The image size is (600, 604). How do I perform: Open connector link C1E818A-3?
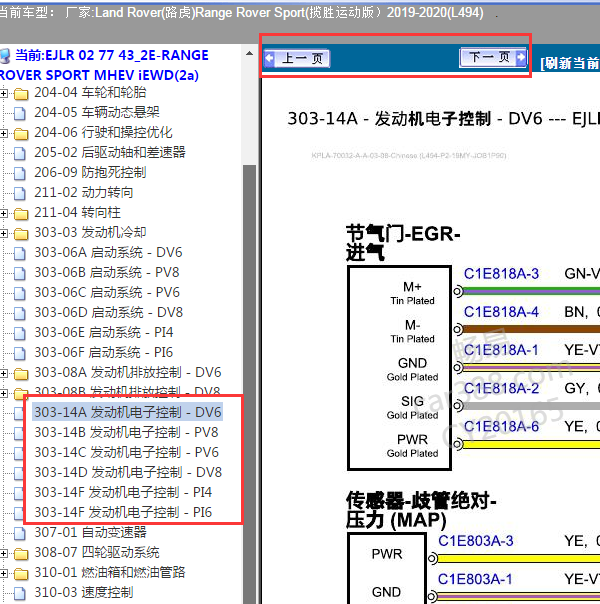pyautogui.click(x=501, y=273)
